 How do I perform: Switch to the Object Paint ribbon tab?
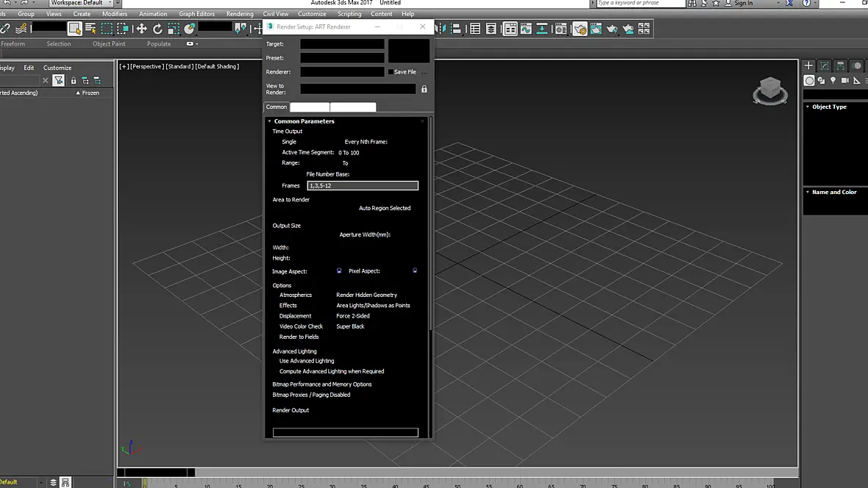[x=109, y=43]
